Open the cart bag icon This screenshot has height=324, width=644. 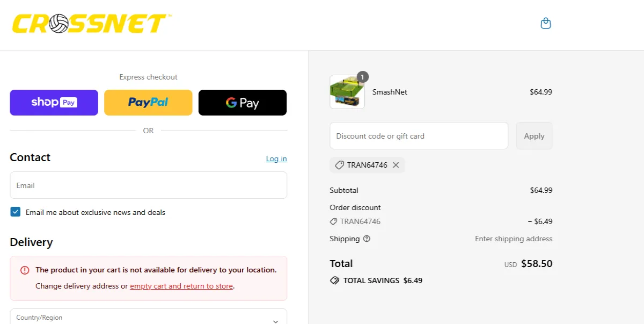pyautogui.click(x=545, y=23)
